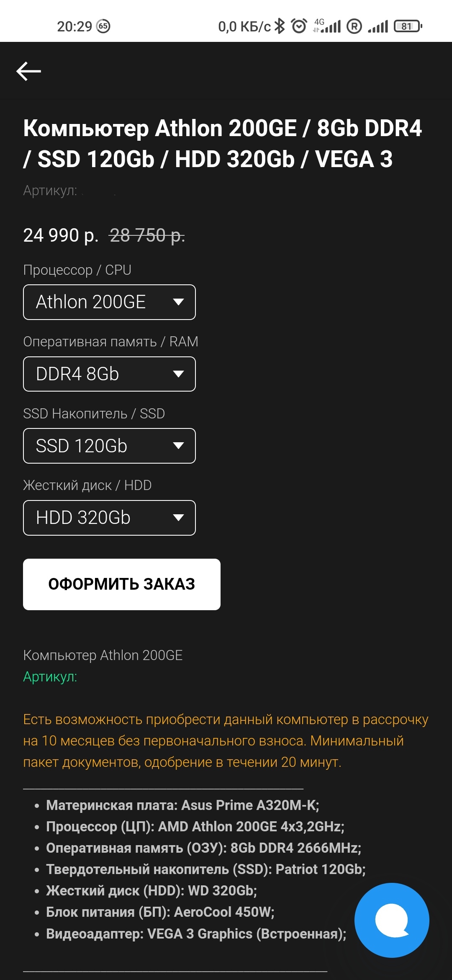
Task: Tap the orange installment offer text
Action: pos(226,740)
